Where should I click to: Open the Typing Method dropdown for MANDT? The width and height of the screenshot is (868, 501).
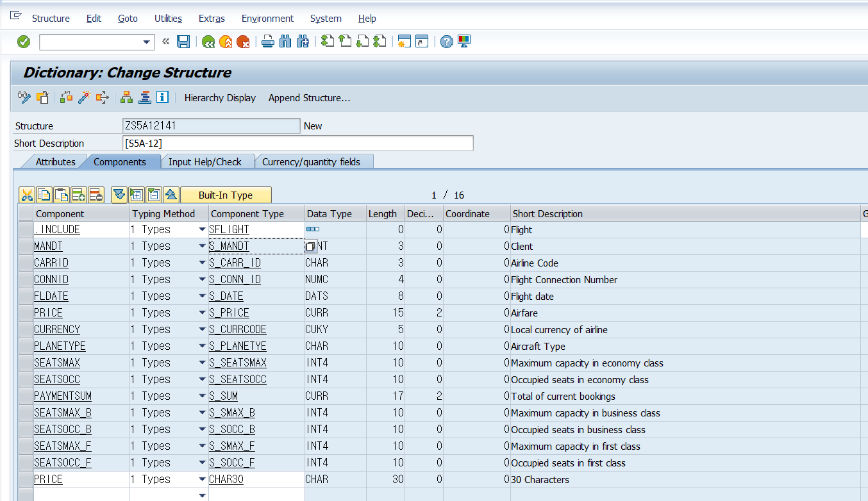(x=202, y=246)
